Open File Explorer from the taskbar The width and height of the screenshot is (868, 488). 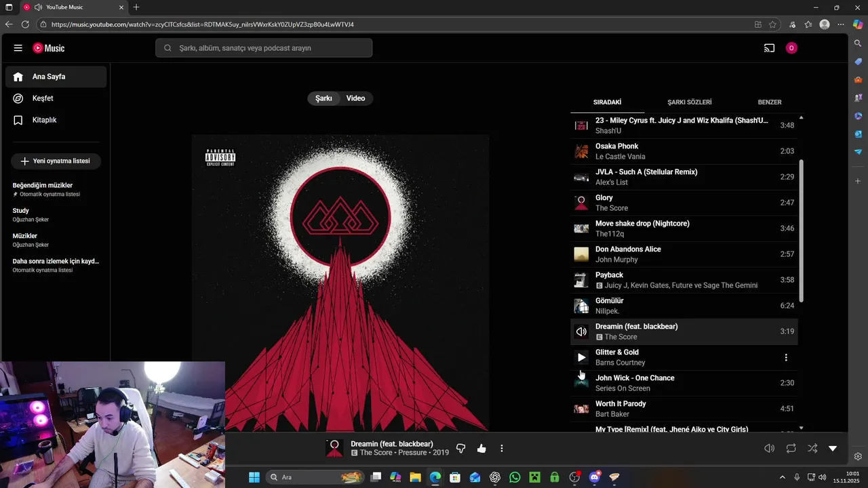coord(415,477)
